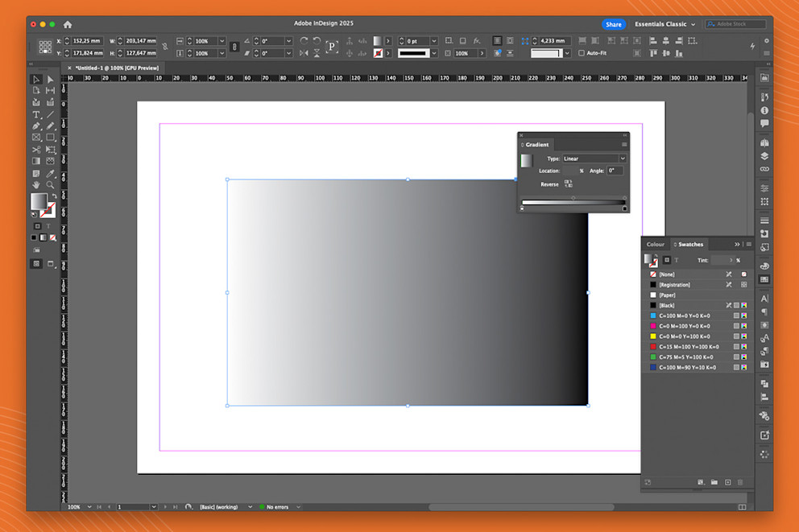Select the Zoom tool
This screenshot has width=799, height=532.
(51, 184)
